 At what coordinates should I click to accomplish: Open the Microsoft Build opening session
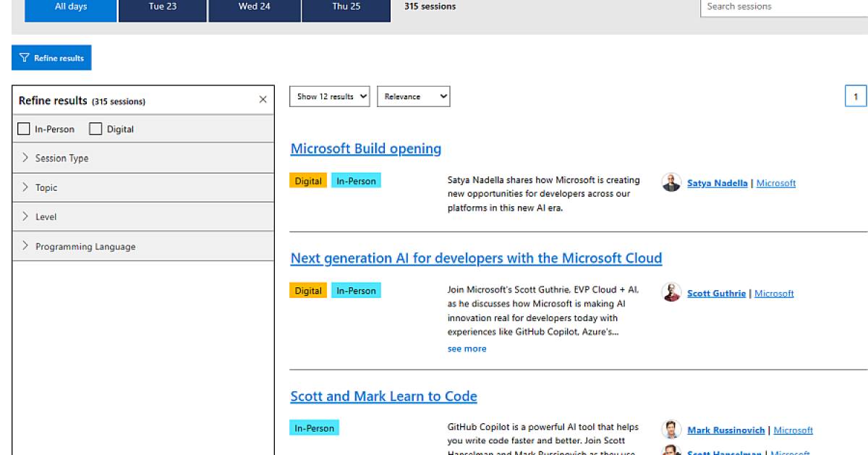365,148
